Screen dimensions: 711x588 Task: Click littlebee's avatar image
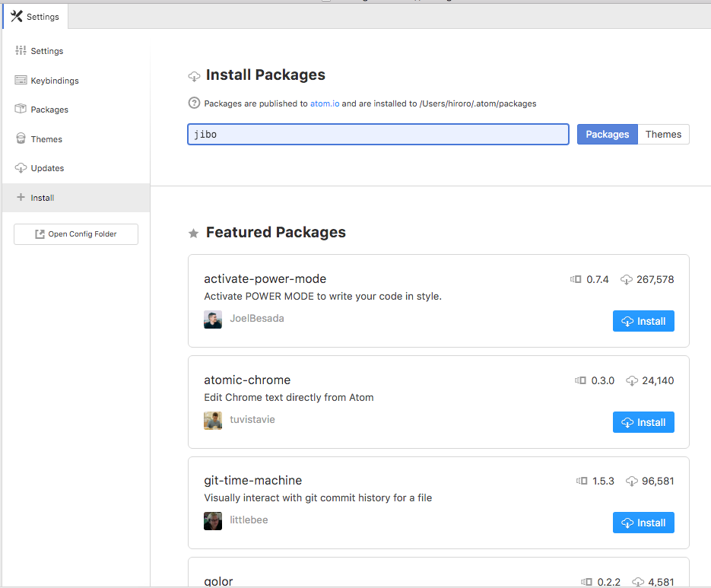point(213,521)
